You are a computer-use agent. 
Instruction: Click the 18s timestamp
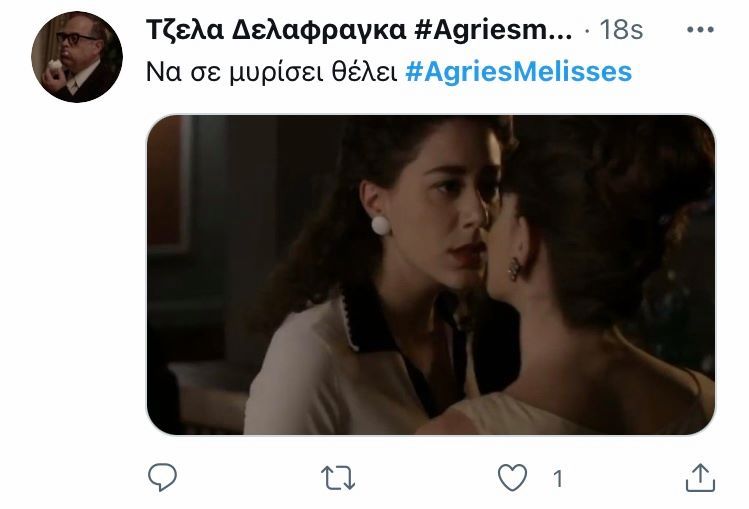pyautogui.click(x=621, y=30)
